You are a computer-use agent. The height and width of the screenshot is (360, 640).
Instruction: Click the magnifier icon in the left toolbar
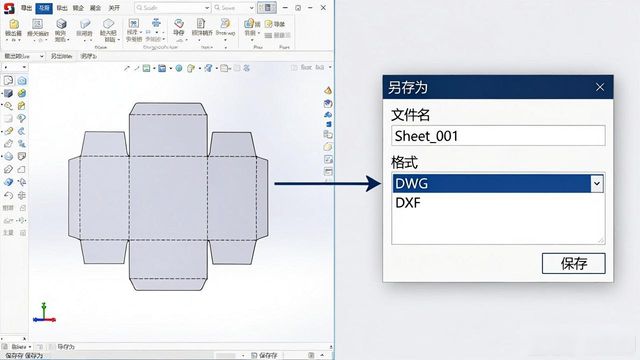8,106
